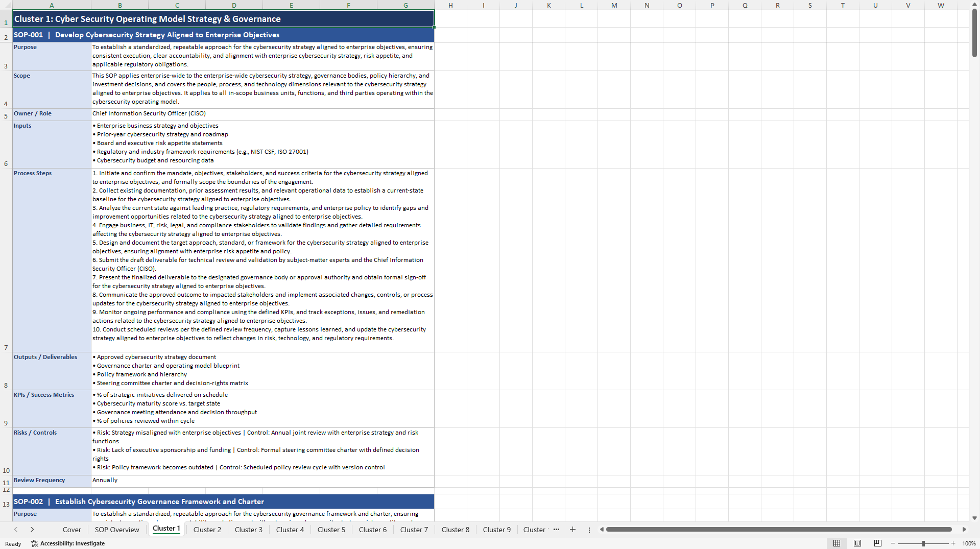Screen dimensions: 980x549
Task: Open the SOP Overview sheet tab
Action: click(x=117, y=530)
